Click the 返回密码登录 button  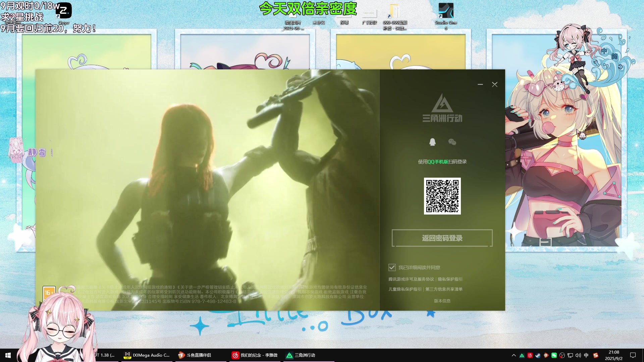[x=442, y=238]
